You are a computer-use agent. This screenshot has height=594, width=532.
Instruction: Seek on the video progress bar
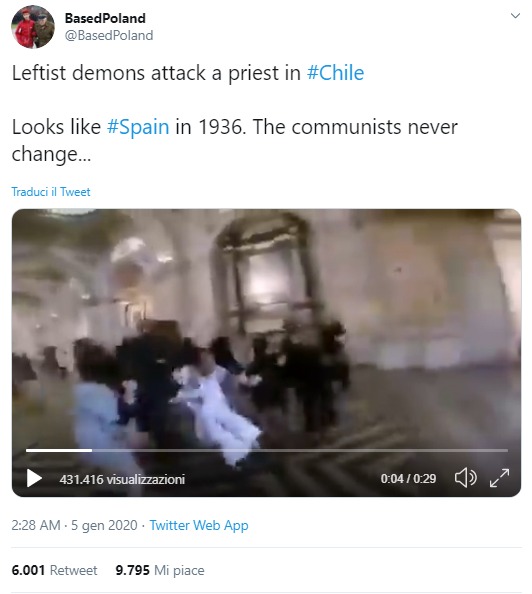point(267,450)
